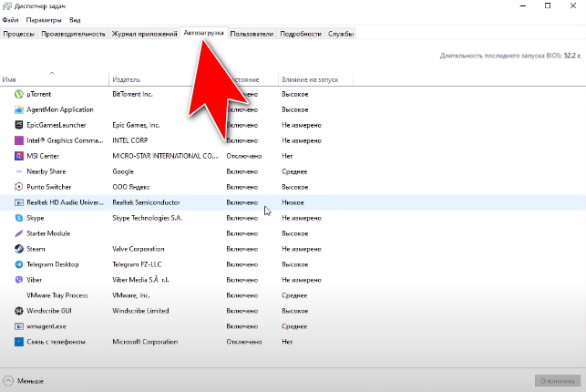Click the Epic Games, Inc. publisher cell
The height and width of the screenshot is (392, 586).
136,125
